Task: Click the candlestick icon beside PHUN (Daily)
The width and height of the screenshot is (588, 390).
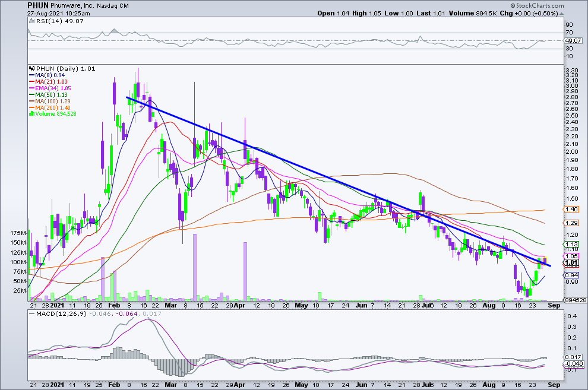Action: pos(32,68)
